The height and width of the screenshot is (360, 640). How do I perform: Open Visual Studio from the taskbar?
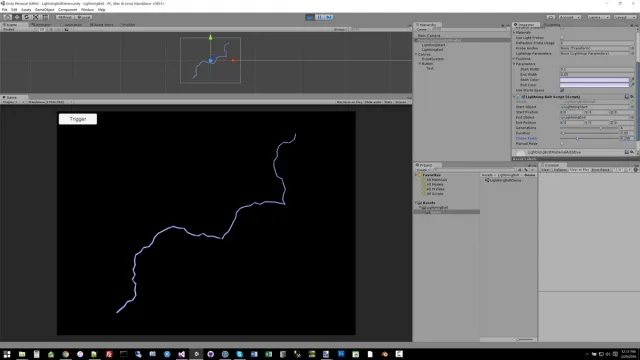tap(182, 354)
